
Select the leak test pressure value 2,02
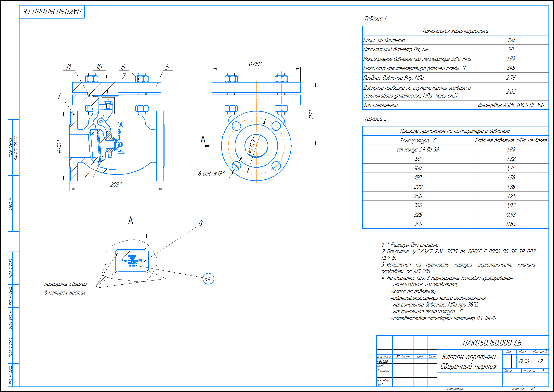coord(511,92)
